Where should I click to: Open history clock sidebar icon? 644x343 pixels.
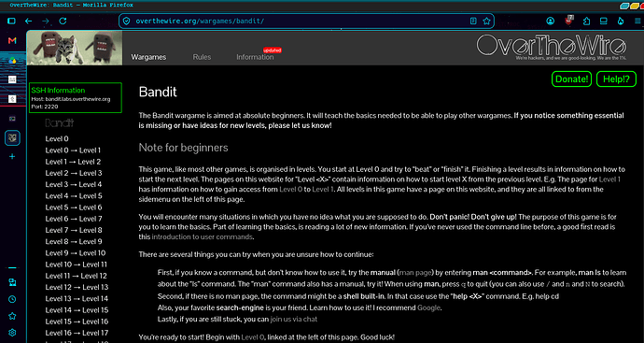tap(12, 299)
